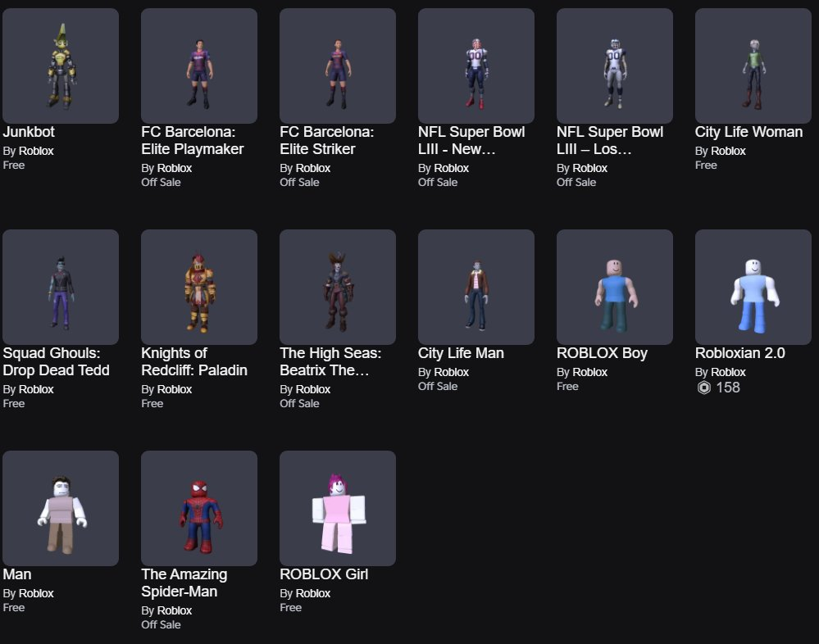Screen dimensions: 819x644
Task: Visit Roblox creator link under ROBLOX Girl
Action: (x=313, y=594)
